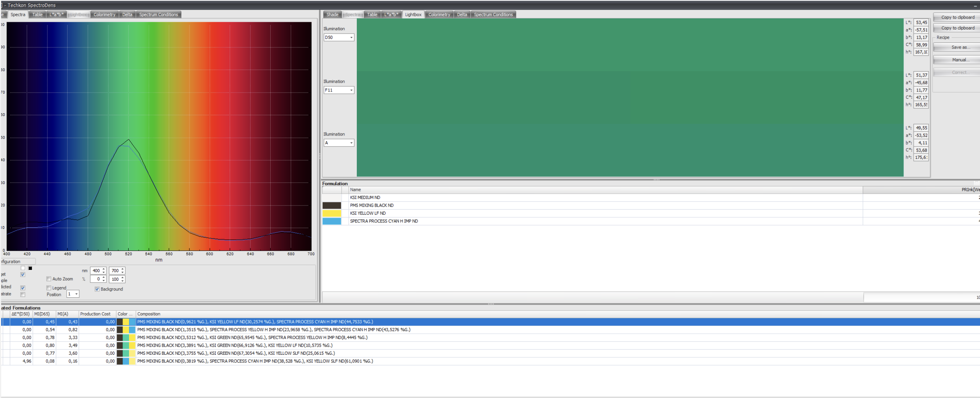Viewport: 980px width, 398px height.
Task: Click the Save as... recipe button
Action: [956, 47]
